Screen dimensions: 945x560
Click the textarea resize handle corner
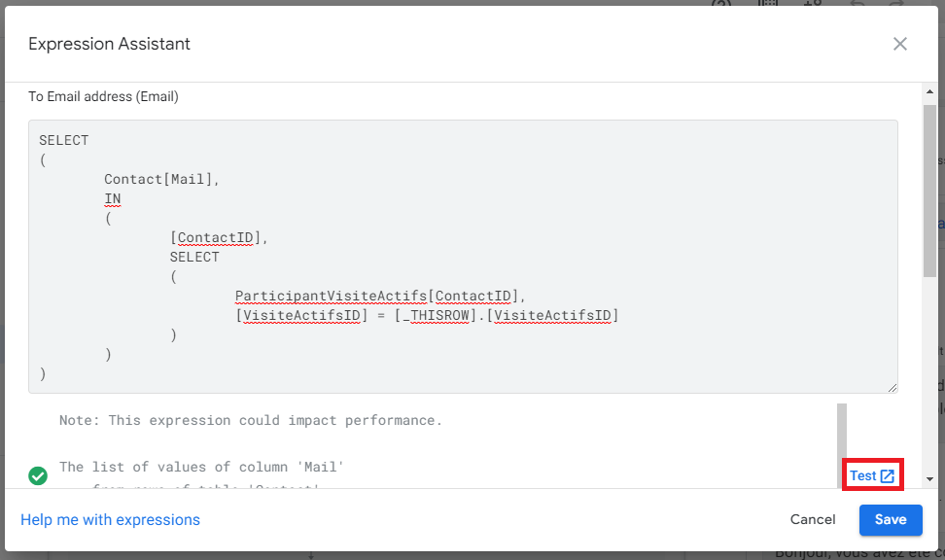(x=892, y=388)
